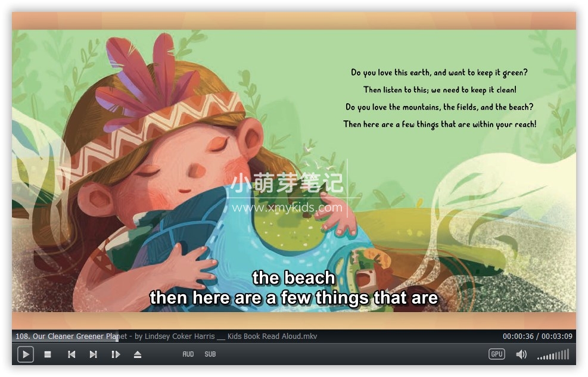Image resolution: width=588 pixels, height=377 pixels.
Task: Skip back to the previous track
Action: [x=71, y=354]
